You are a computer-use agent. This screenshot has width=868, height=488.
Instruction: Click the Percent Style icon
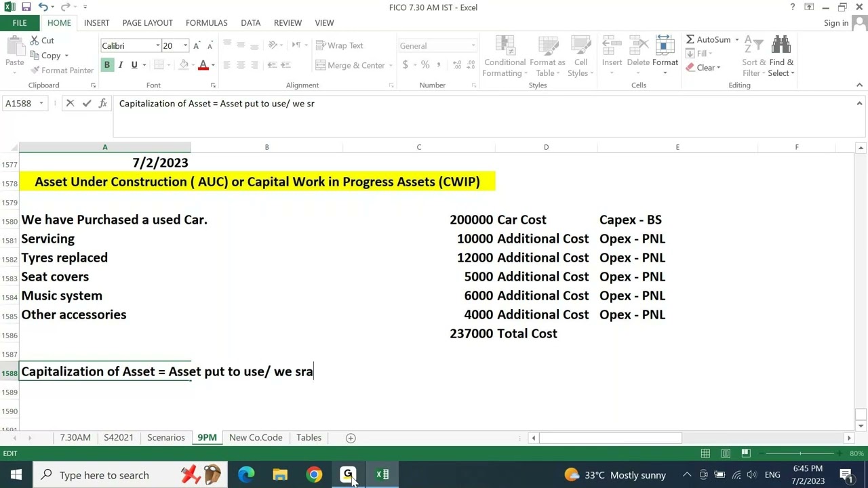click(425, 65)
